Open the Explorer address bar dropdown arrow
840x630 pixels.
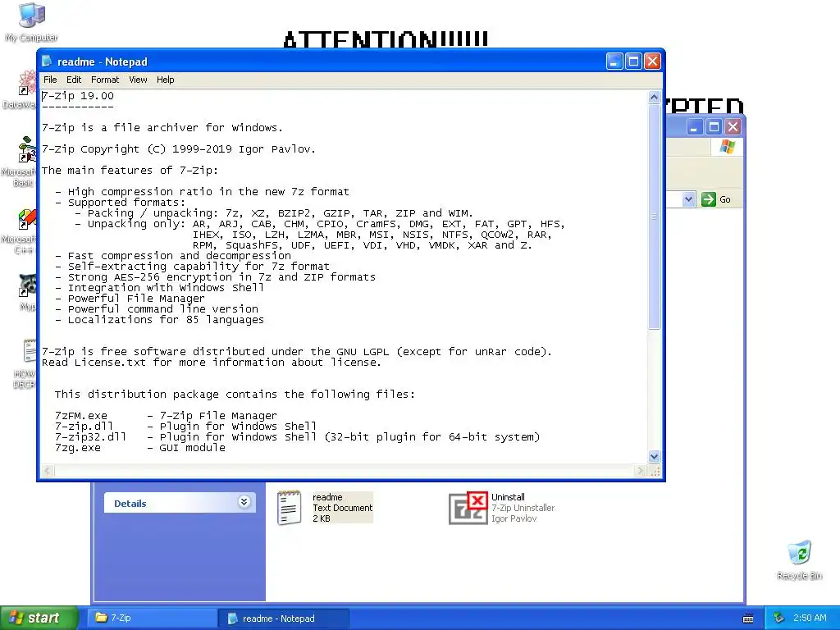pyautogui.click(x=688, y=199)
